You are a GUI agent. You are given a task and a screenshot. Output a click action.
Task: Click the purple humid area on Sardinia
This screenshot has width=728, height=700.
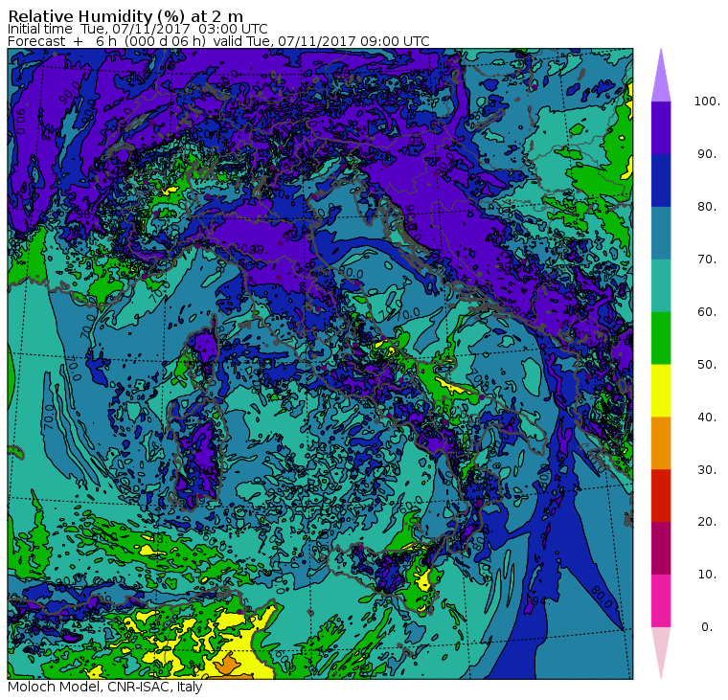coord(203,453)
